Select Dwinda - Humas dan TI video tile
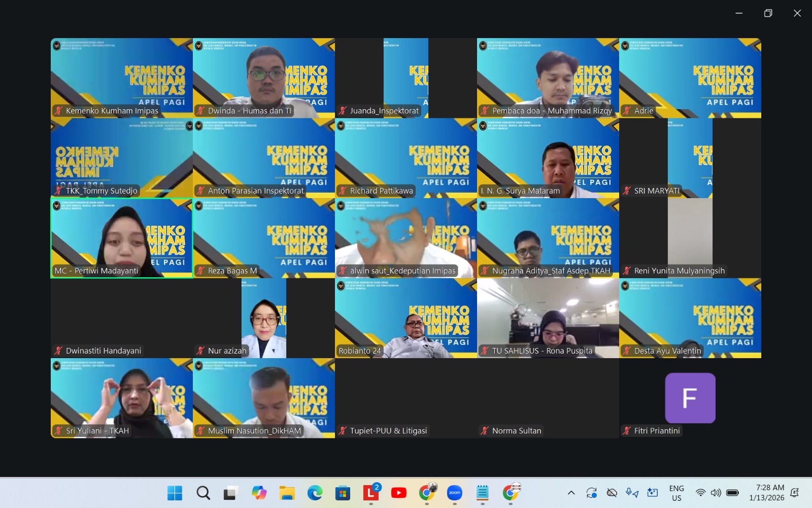812x508 pixels. (264, 78)
